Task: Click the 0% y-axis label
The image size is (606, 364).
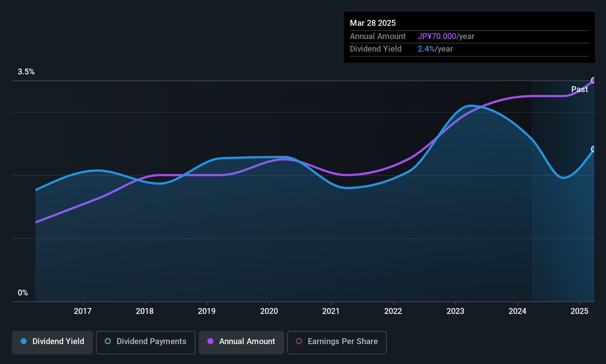Action: point(23,293)
